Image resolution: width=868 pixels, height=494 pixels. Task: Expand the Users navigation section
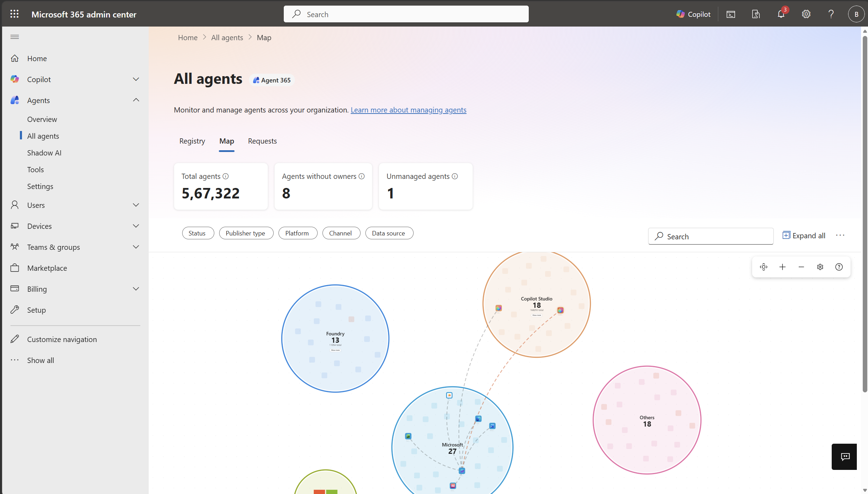point(136,205)
